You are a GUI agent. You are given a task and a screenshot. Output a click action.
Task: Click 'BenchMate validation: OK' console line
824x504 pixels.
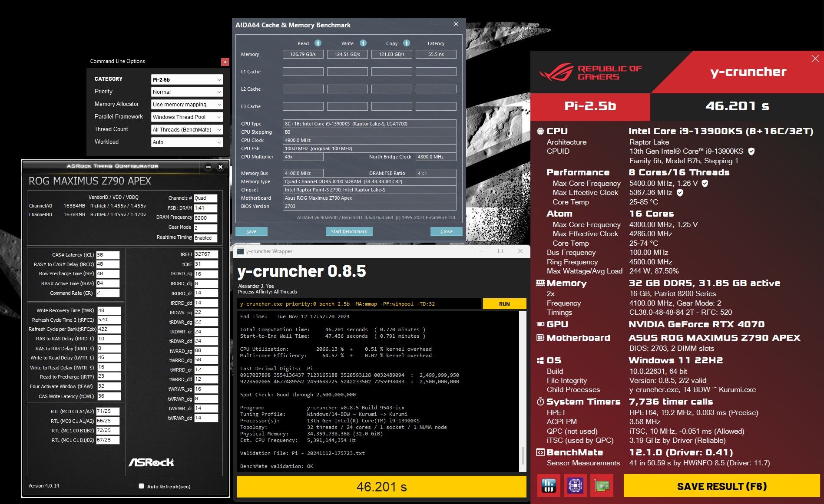[277, 466]
